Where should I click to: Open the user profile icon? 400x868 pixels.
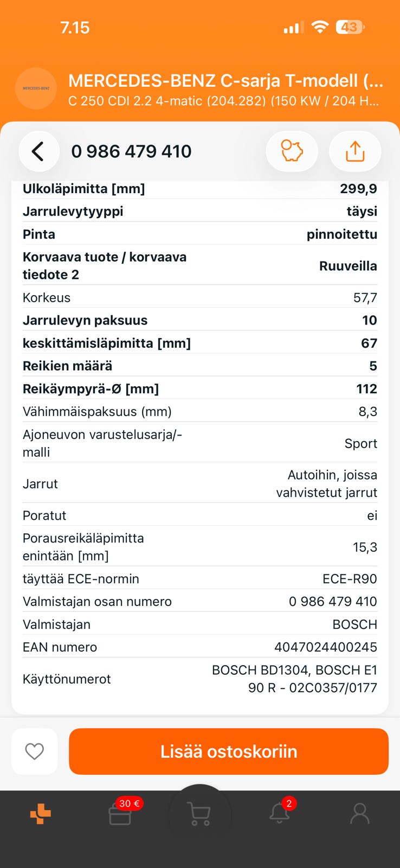click(x=360, y=814)
